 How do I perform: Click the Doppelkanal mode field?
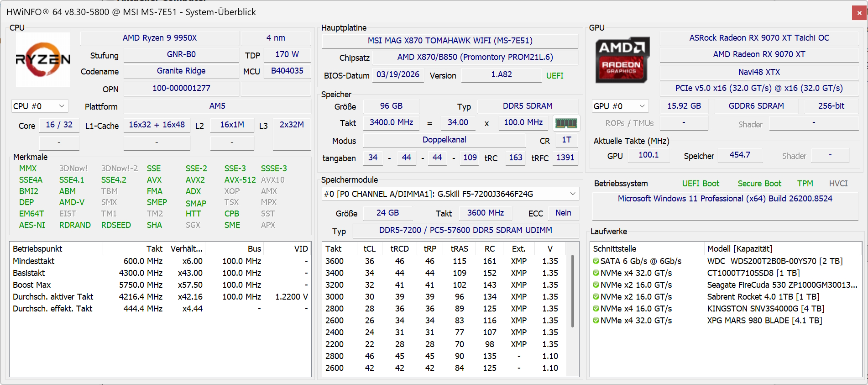click(x=444, y=140)
